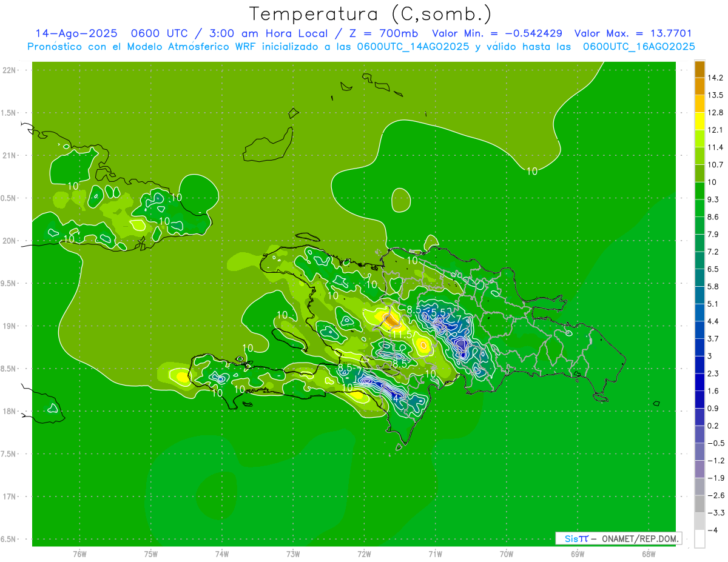Image resolution: width=728 pixels, height=562 pixels.
Task: Click the 69W longitude axis label
Action: click(577, 554)
